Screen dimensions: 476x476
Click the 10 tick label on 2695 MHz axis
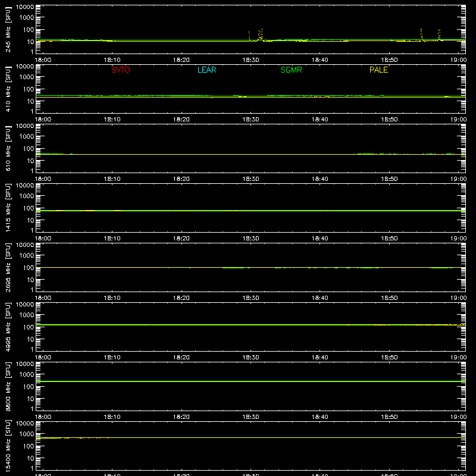[x=30, y=280]
